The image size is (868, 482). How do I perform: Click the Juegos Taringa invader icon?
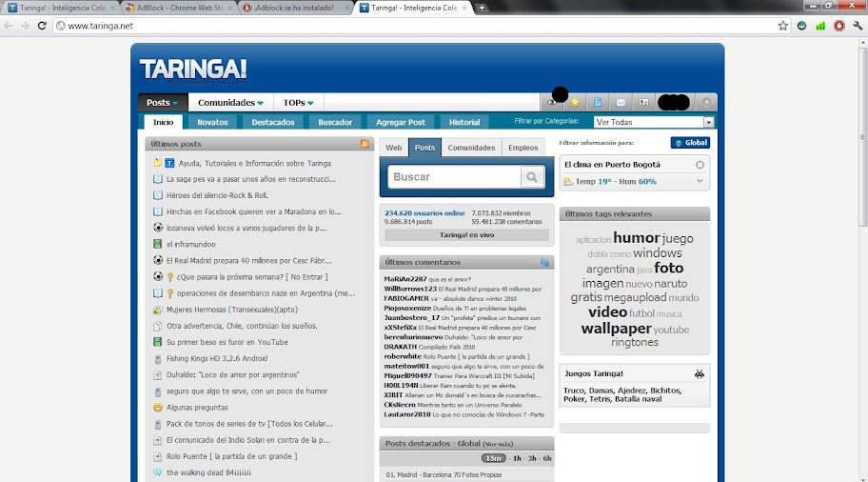coord(700,374)
